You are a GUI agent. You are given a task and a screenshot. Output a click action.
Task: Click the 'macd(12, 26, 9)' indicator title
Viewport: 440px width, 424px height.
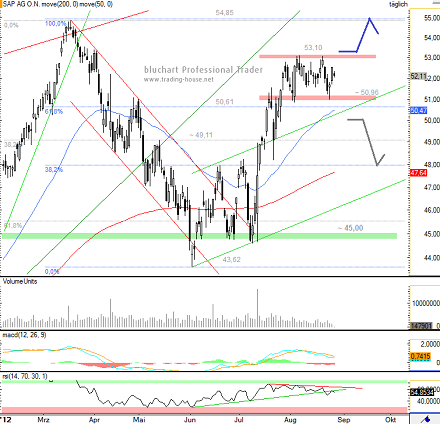pos(24,335)
